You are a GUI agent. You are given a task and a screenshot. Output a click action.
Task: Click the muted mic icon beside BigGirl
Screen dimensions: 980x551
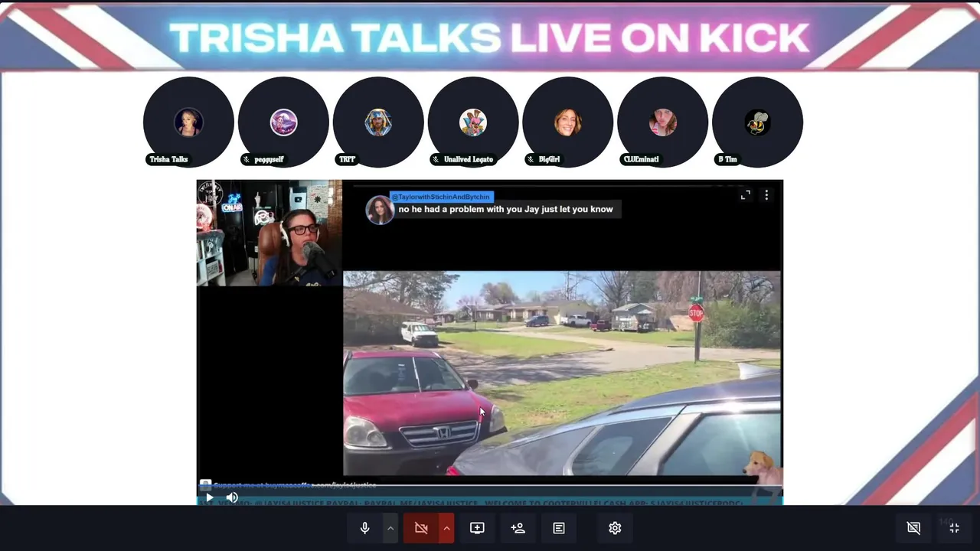tap(531, 160)
